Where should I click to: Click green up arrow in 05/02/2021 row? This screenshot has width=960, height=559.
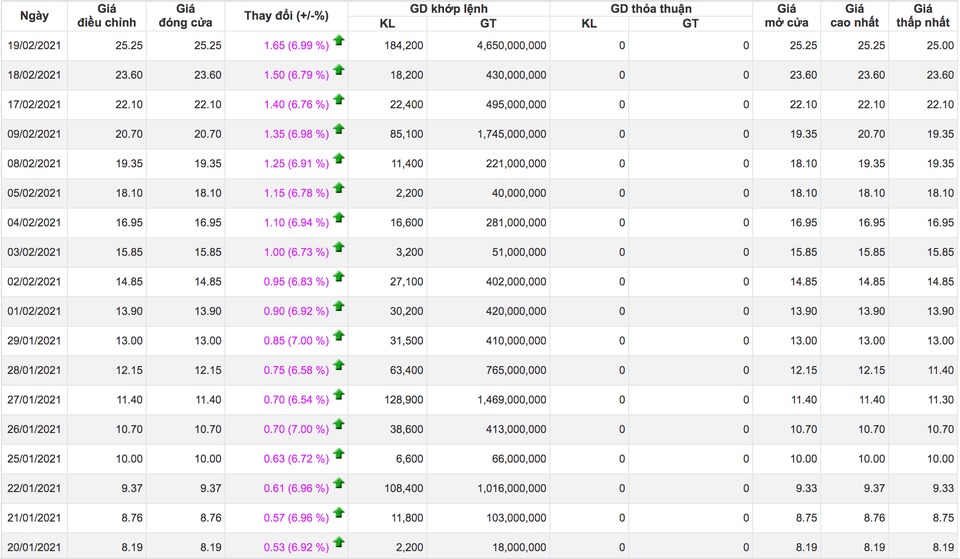point(339,188)
